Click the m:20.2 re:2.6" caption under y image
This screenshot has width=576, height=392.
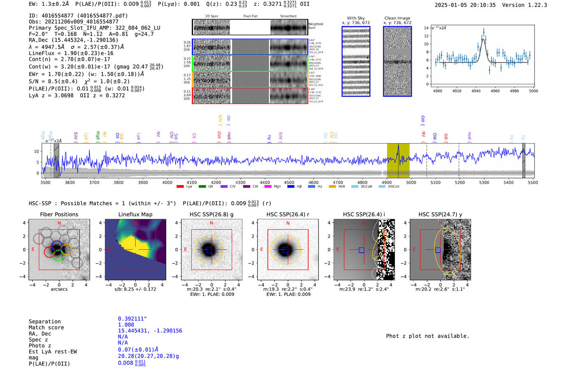click(x=440, y=289)
